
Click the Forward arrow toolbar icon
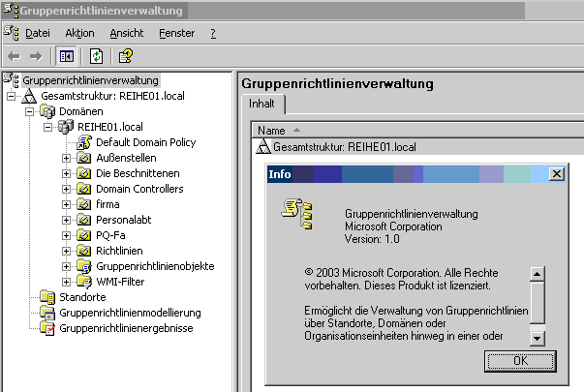(36, 56)
